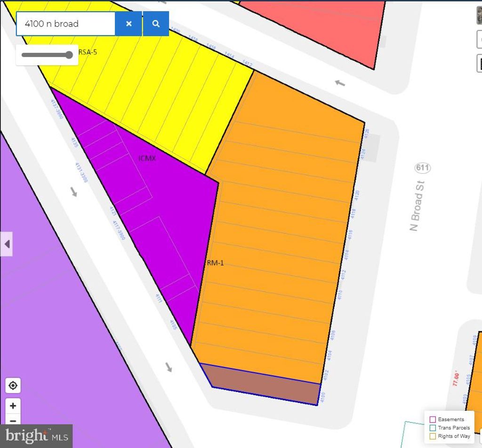Zoom in with the plus button
The image size is (482, 448).
tap(13, 406)
